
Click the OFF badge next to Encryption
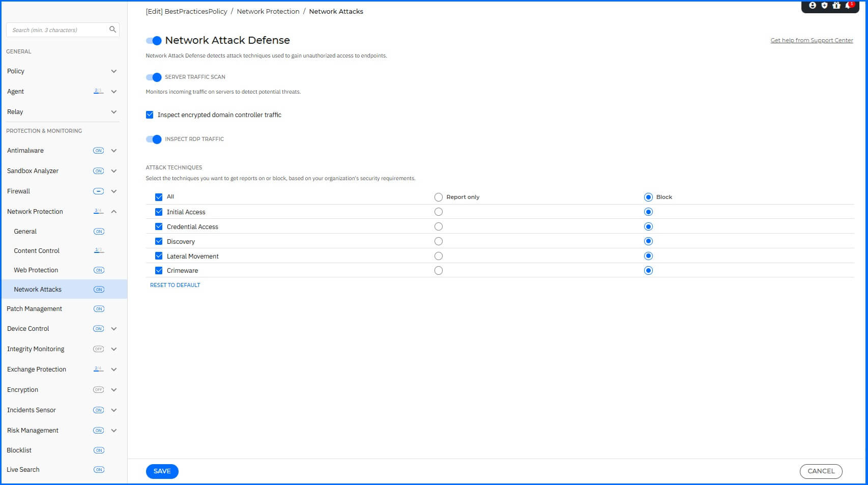pyautogui.click(x=98, y=389)
